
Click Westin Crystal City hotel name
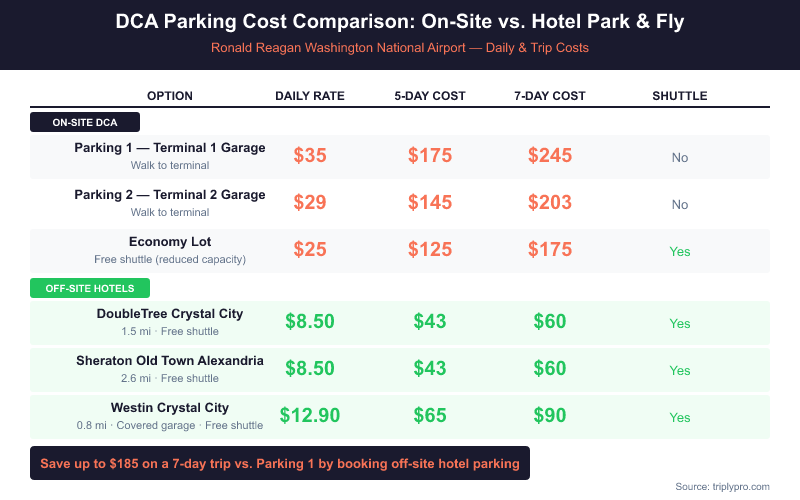(x=170, y=408)
